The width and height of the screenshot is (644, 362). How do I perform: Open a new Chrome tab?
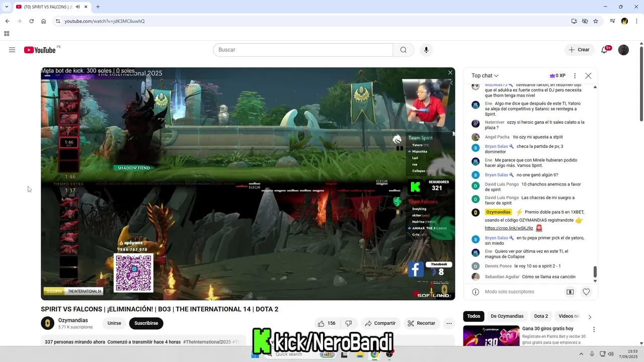point(98,7)
